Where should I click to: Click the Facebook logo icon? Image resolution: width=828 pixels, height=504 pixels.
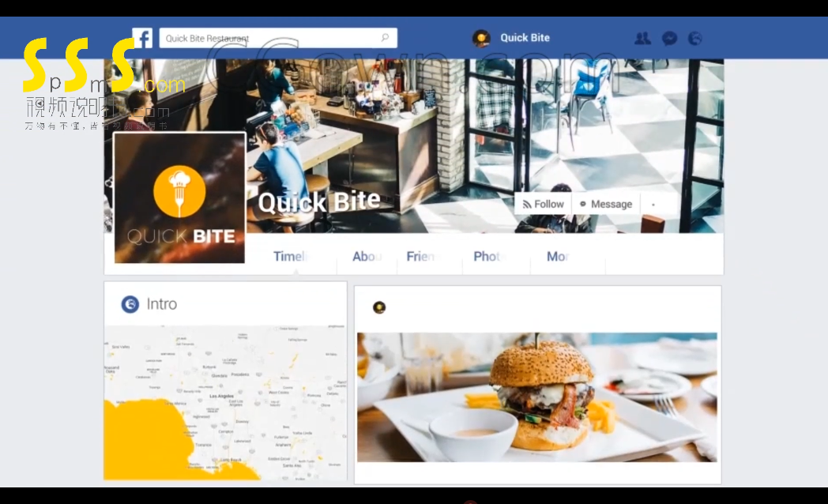(142, 38)
